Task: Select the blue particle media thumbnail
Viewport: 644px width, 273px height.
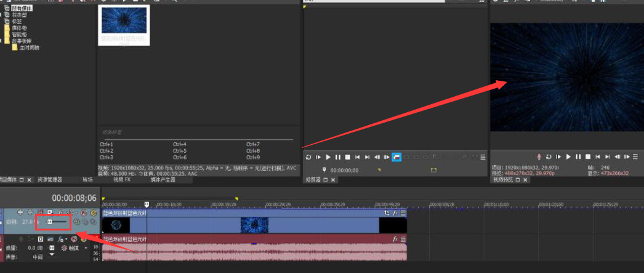Action: [x=124, y=20]
